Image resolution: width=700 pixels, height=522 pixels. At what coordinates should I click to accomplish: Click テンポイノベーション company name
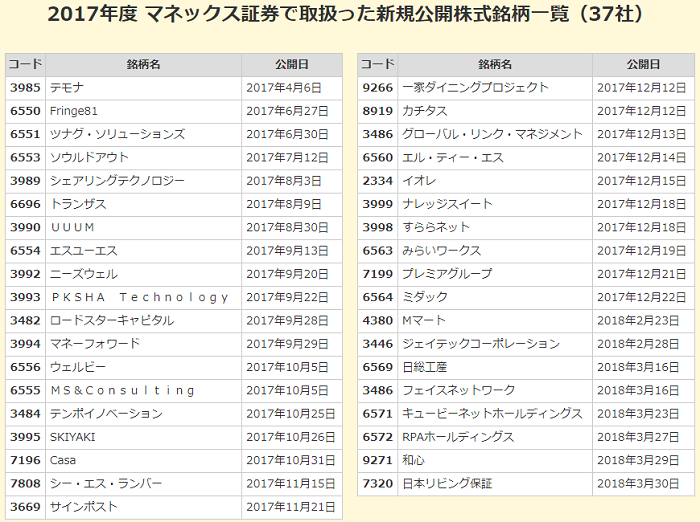click(x=106, y=413)
